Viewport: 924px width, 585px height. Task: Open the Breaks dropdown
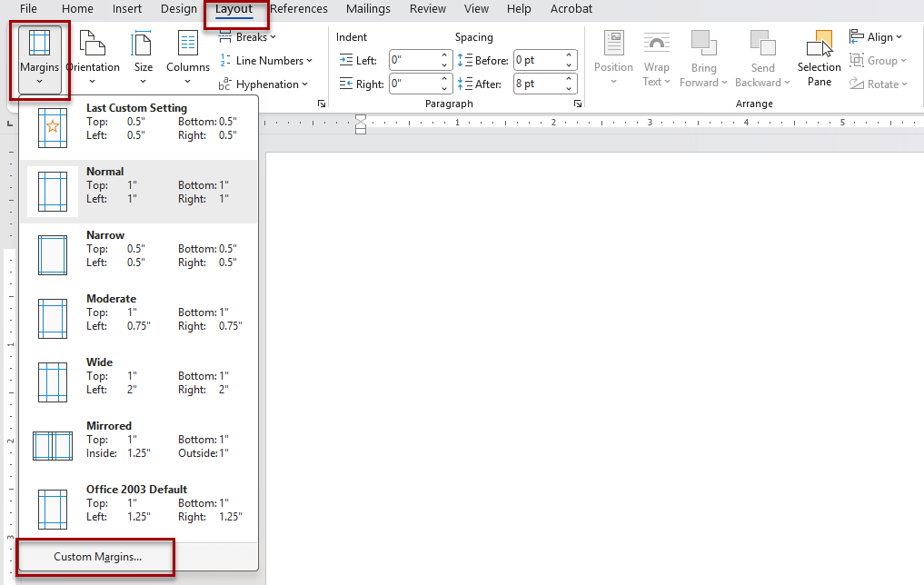tap(247, 37)
